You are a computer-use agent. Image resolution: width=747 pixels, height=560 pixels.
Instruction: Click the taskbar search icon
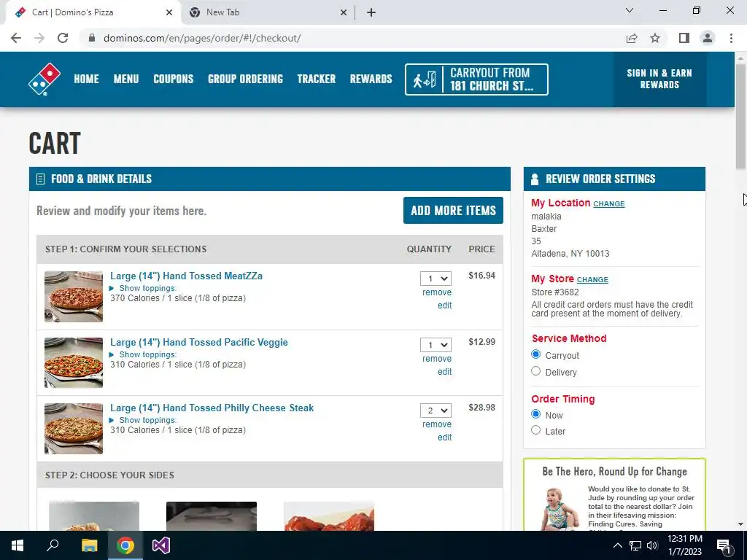pyautogui.click(x=53, y=545)
